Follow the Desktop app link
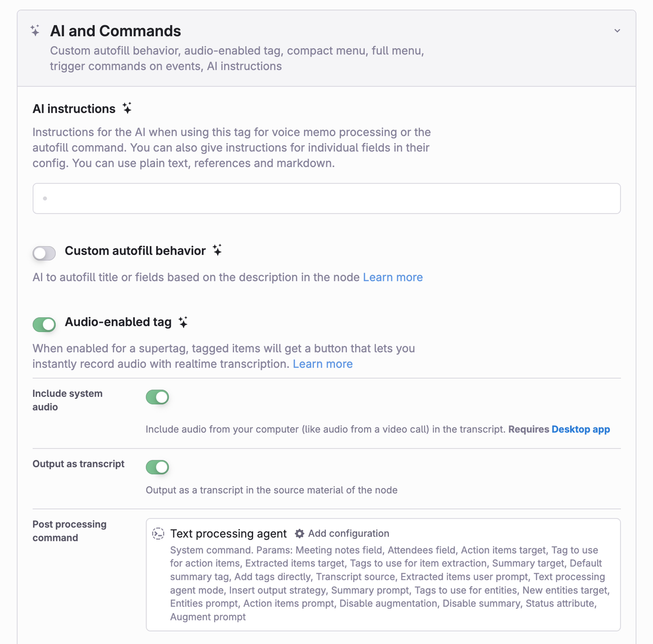 point(580,429)
